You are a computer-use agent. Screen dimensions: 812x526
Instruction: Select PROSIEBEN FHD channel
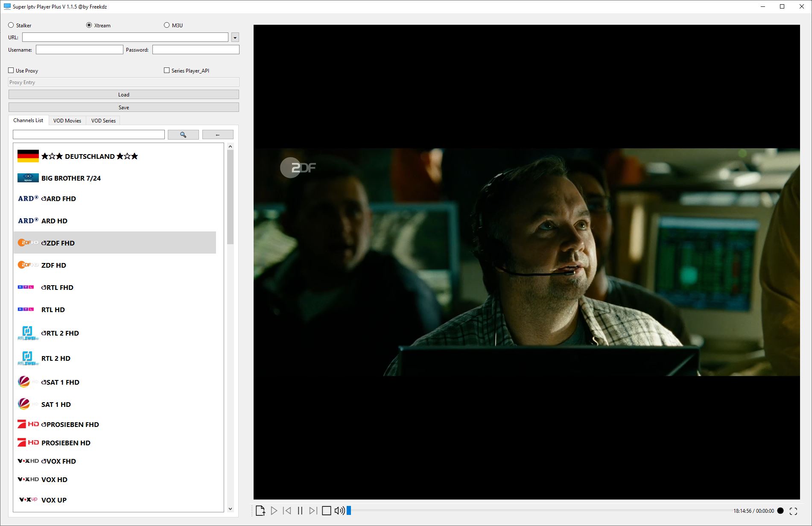(115, 424)
